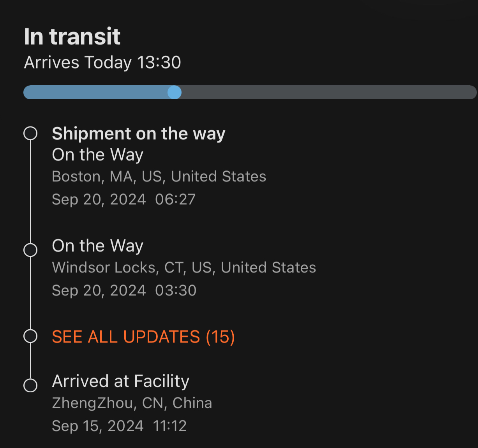Select the ZhengZhou, CN, China location
Image resolution: width=478 pixels, height=448 pixels.
click(132, 403)
